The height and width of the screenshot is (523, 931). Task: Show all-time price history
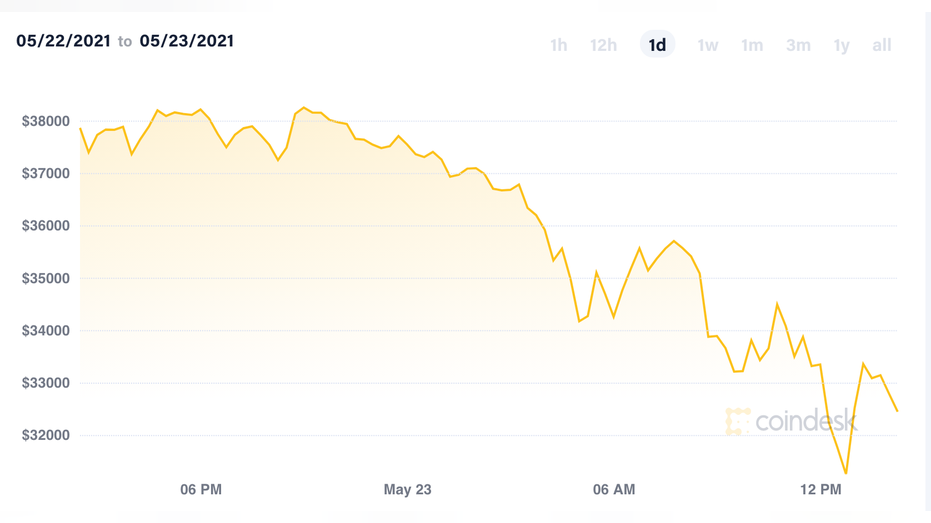[881, 45]
